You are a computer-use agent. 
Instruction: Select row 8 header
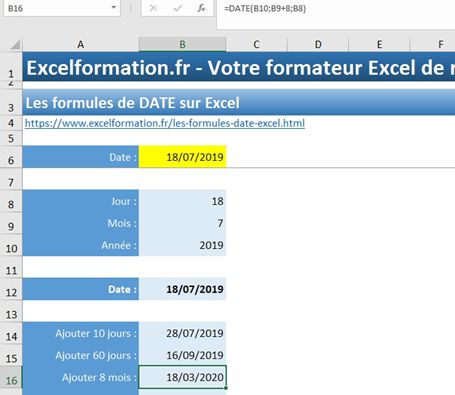(11, 201)
